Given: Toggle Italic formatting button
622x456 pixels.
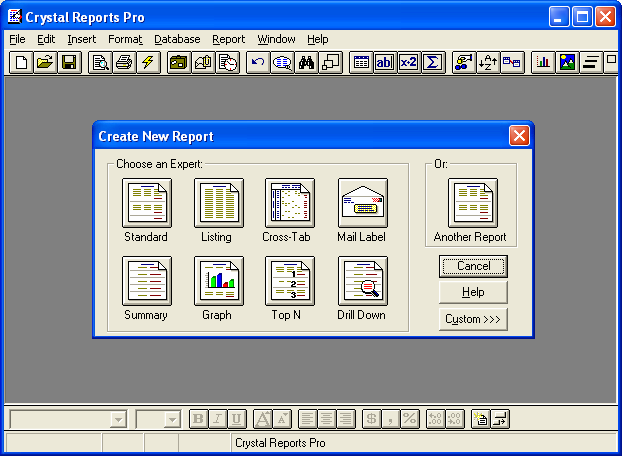Looking at the screenshot, I should point(217,419).
